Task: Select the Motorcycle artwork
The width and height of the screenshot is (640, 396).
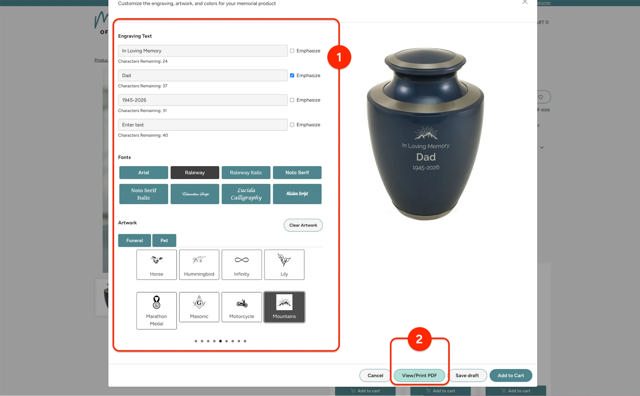Action: (x=242, y=307)
